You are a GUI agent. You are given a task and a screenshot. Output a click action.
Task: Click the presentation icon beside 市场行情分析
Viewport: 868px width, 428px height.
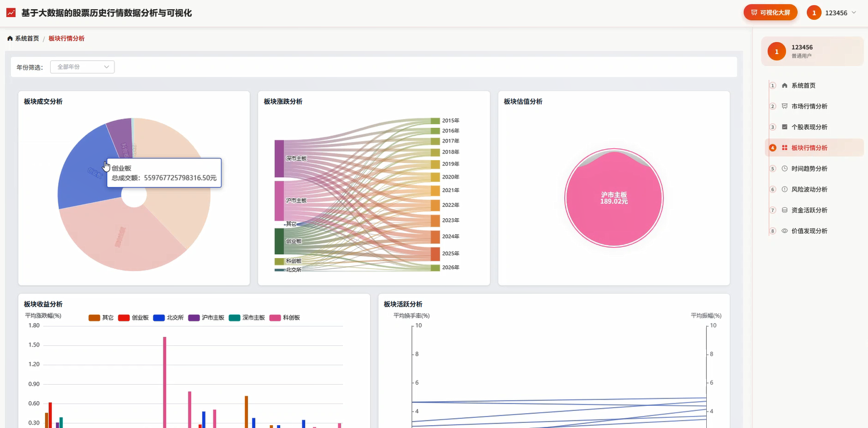point(785,106)
